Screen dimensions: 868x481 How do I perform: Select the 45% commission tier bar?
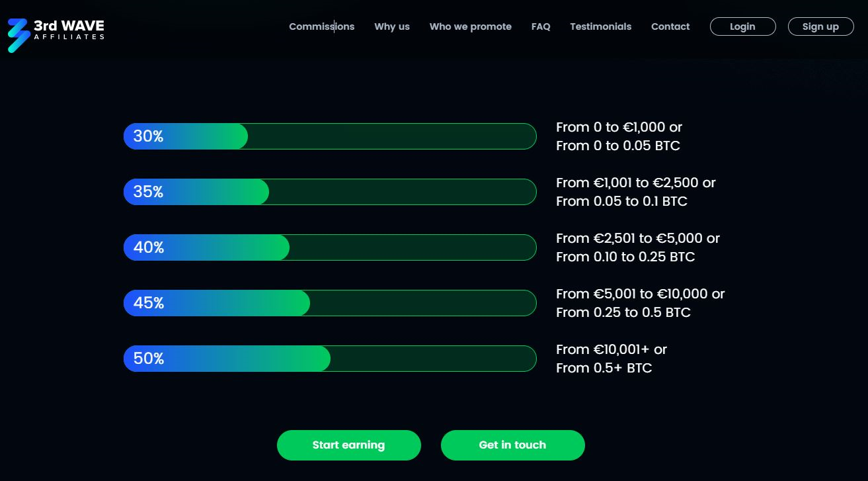click(329, 303)
